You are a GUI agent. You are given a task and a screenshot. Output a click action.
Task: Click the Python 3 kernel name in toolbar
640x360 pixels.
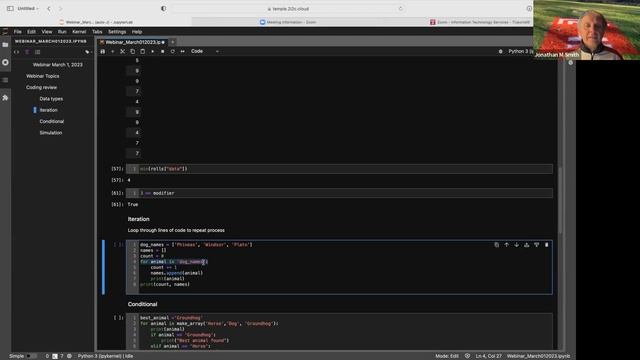tap(520, 51)
